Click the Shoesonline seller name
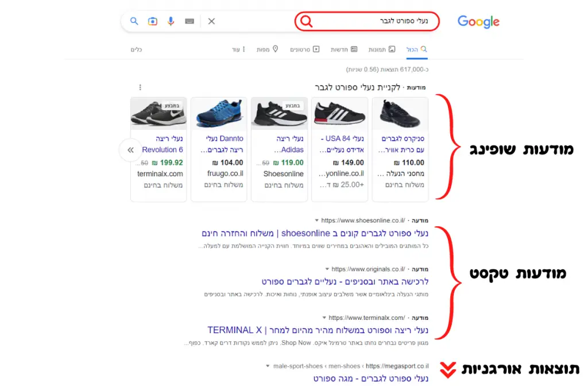The width and height of the screenshot is (588, 386). pyautogui.click(x=284, y=174)
